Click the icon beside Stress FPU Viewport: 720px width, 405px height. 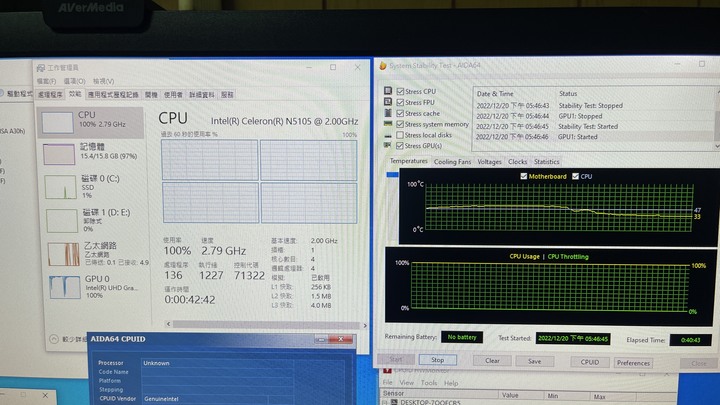point(388,102)
